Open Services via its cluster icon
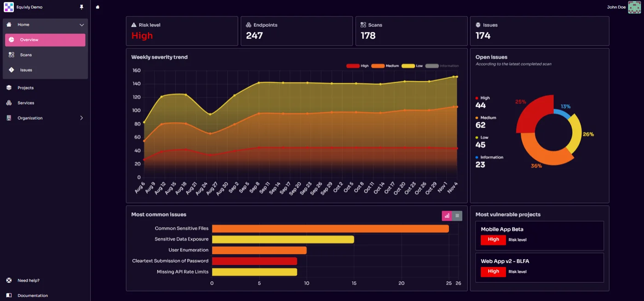The image size is (644, 301). (9, 103)
